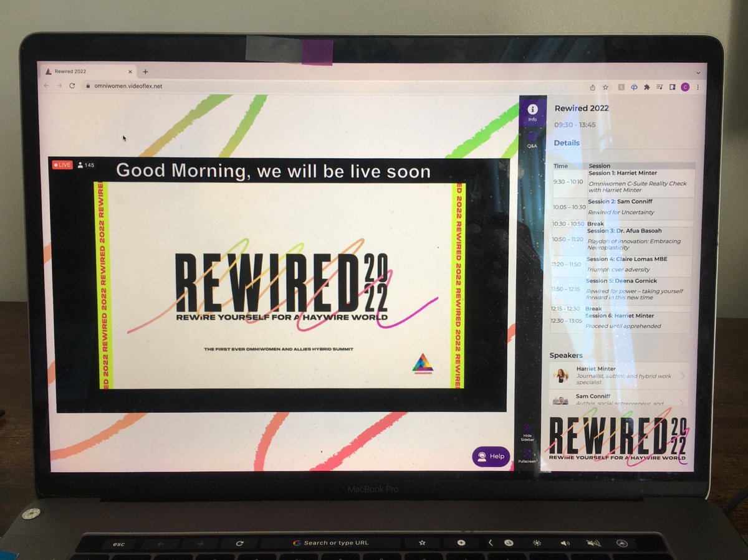Click the '10:30 – 10:50' Break time cell
This screenshot has width=748, height=560.
568,224
